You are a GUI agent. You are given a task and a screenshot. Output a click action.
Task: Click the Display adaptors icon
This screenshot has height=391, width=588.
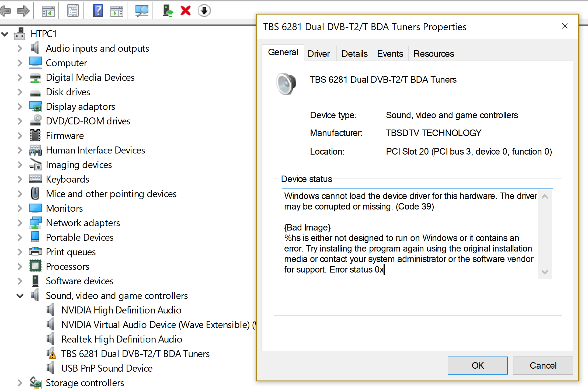35,107
